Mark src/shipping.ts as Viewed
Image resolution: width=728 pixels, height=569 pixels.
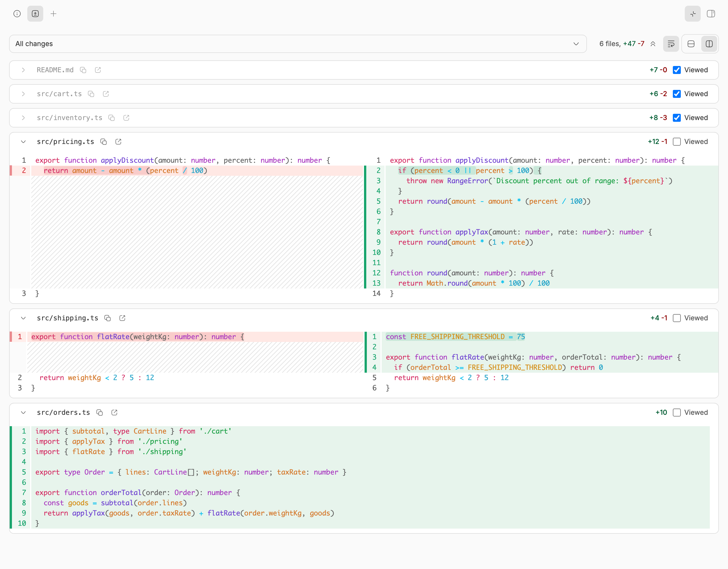point(677,318)
